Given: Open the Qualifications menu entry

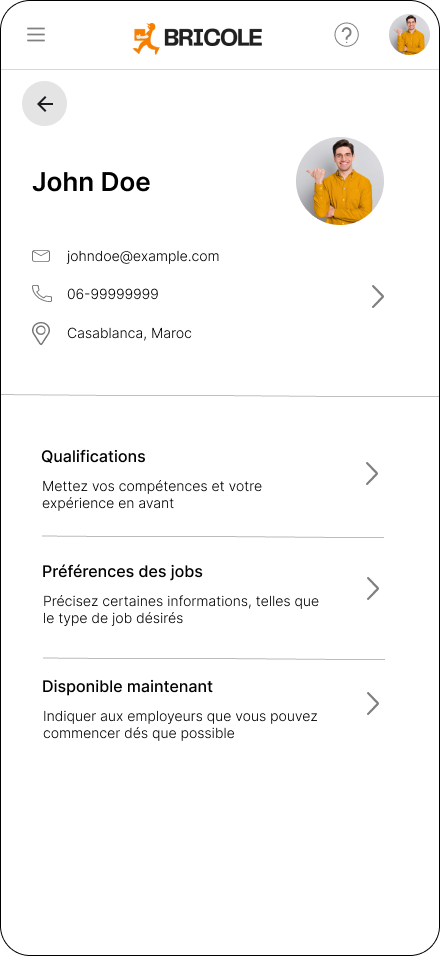Looking at the screenshot, I should tap(213, 479).
